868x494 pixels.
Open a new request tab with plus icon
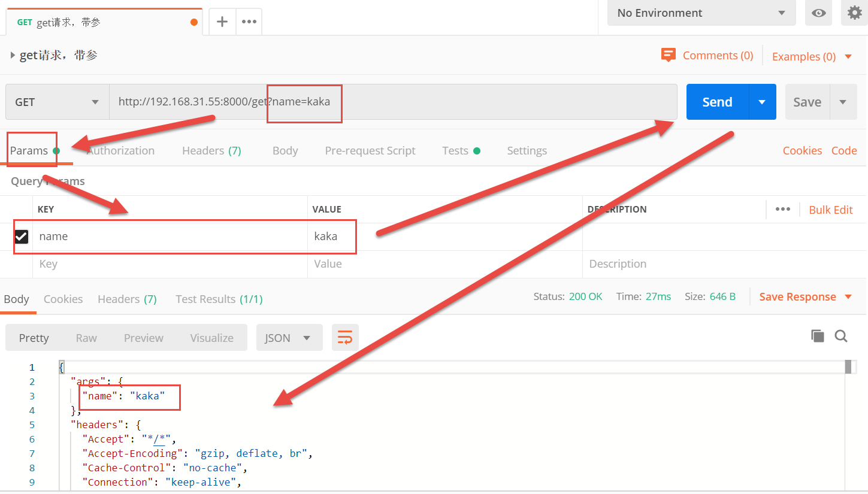tap(222, 22)
